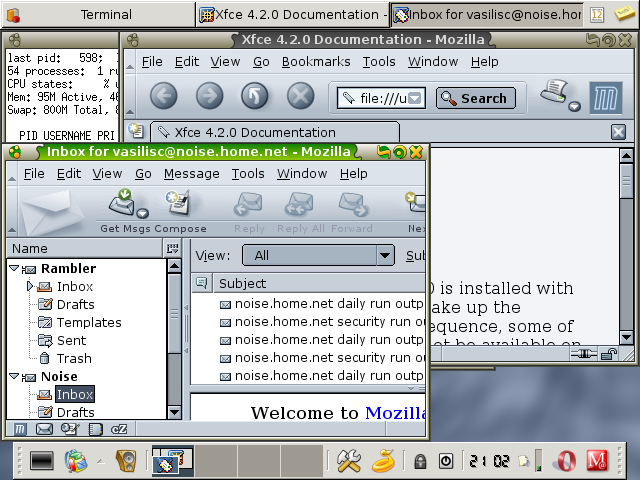Click the security padlock in browser status
The height and width of the screenshot is (480, 640).
point(609,354)
